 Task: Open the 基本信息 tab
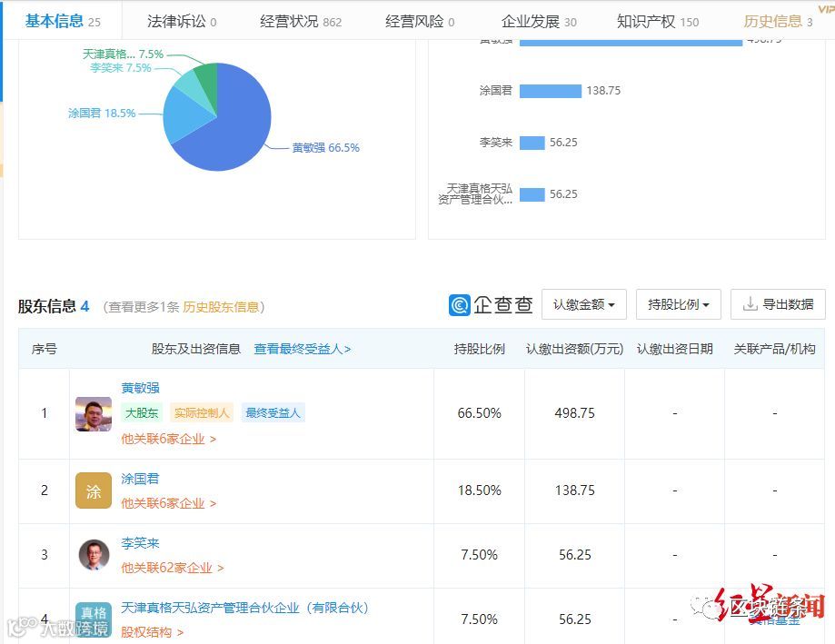tap(63, 21)
